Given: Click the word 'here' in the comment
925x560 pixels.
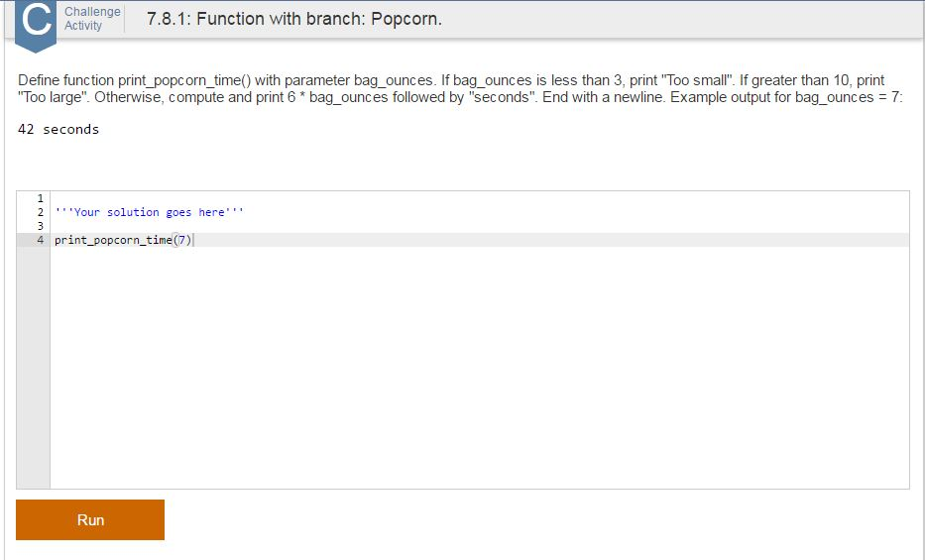Looking at the screenshot, I should pyautogui.click(x=211, y=212).
